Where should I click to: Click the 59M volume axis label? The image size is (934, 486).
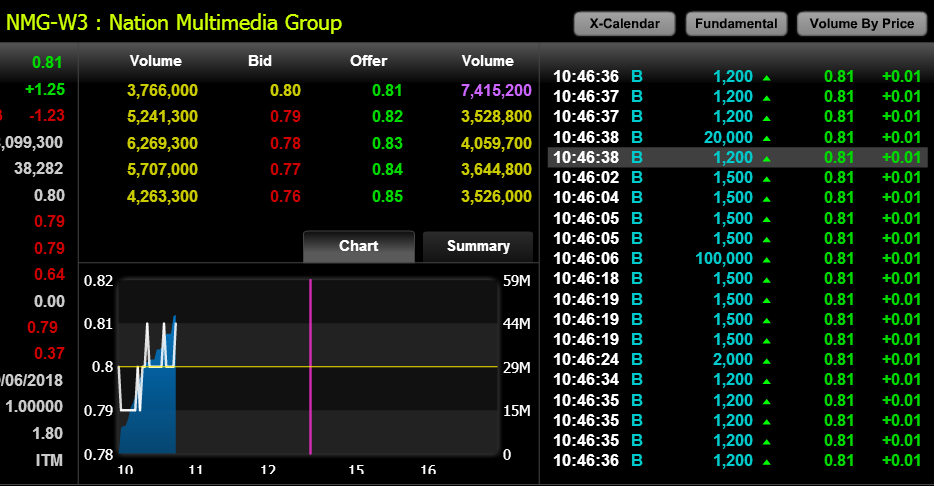(516, 281)
